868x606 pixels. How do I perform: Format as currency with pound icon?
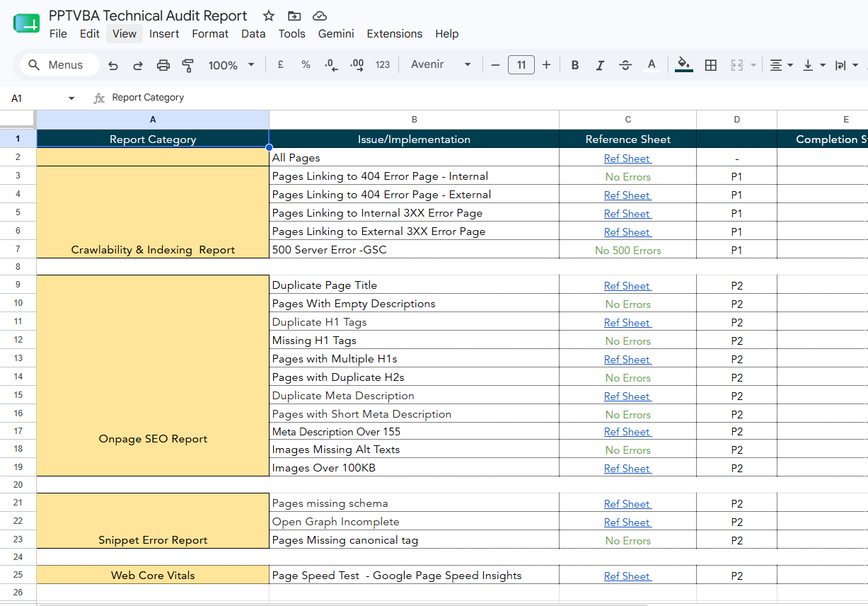tap(281, 64)
